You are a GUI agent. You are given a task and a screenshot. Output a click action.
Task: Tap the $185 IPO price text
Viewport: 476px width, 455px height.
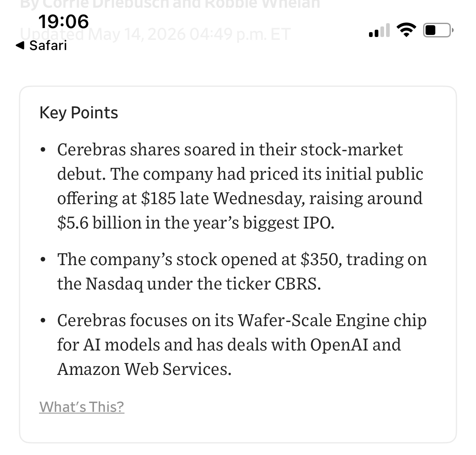[x=159, y=198]
